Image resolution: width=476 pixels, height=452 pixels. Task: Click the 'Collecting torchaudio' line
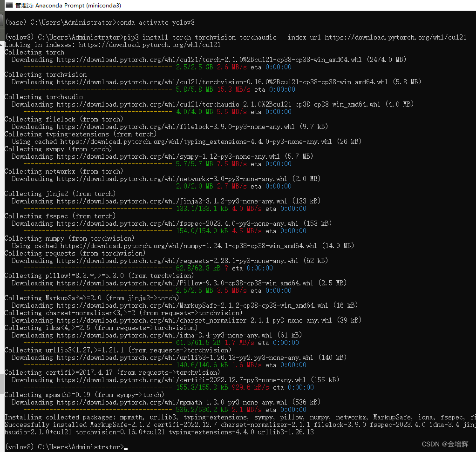pos(44,97)
